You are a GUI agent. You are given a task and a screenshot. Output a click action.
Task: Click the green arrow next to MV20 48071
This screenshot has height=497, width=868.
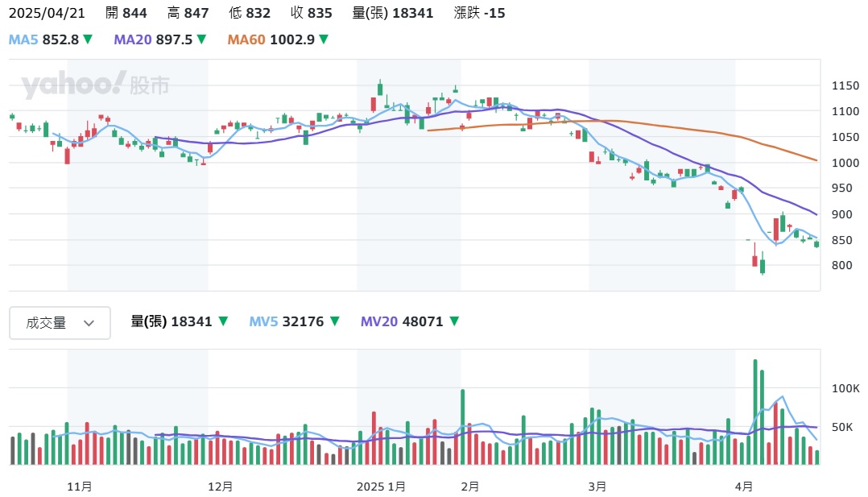pyautogui.click(x=454, y=321)
